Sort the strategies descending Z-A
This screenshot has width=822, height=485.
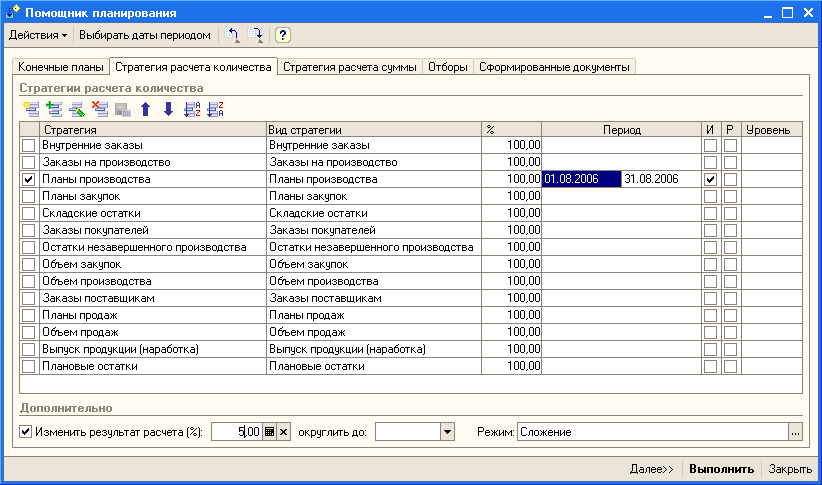(x=214, y=109)
